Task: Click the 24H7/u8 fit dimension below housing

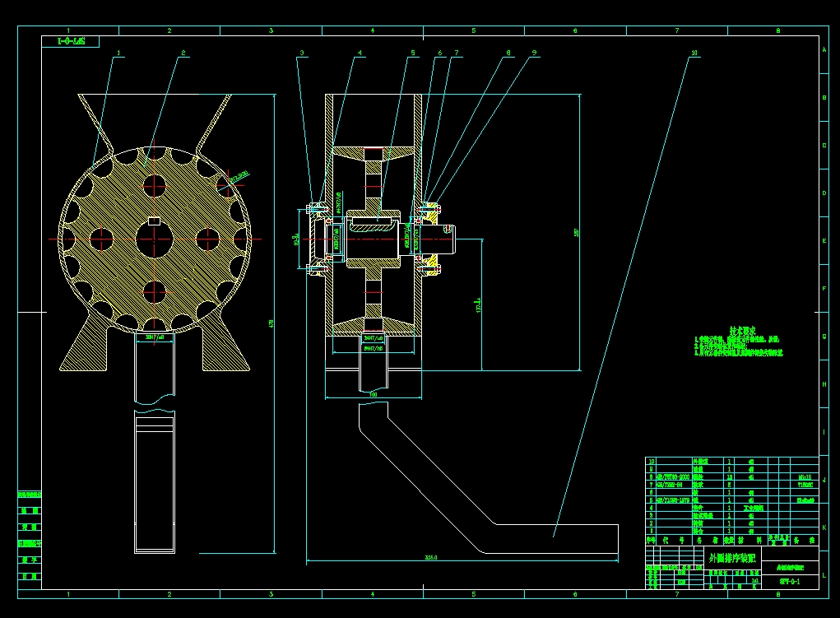Action: pyautogui.click(x=374, y=338)
